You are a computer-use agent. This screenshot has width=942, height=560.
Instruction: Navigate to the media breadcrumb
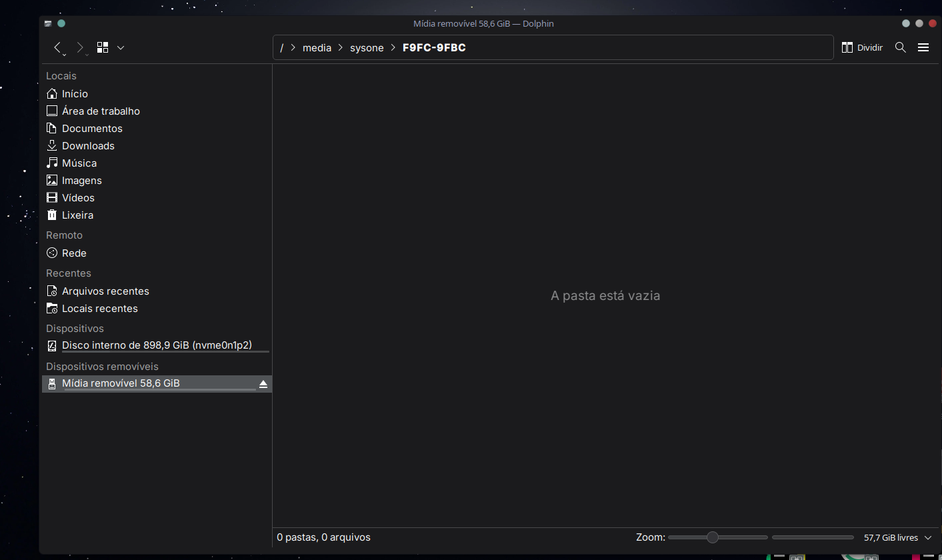coord(317,48)
